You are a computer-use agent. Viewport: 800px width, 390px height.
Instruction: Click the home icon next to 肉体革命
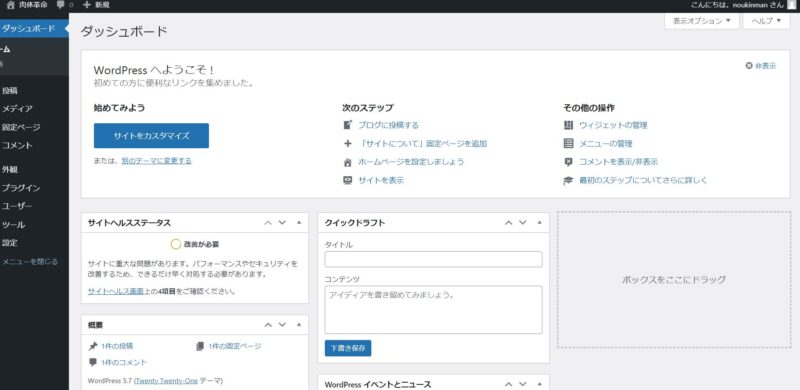tap(11, 5)
